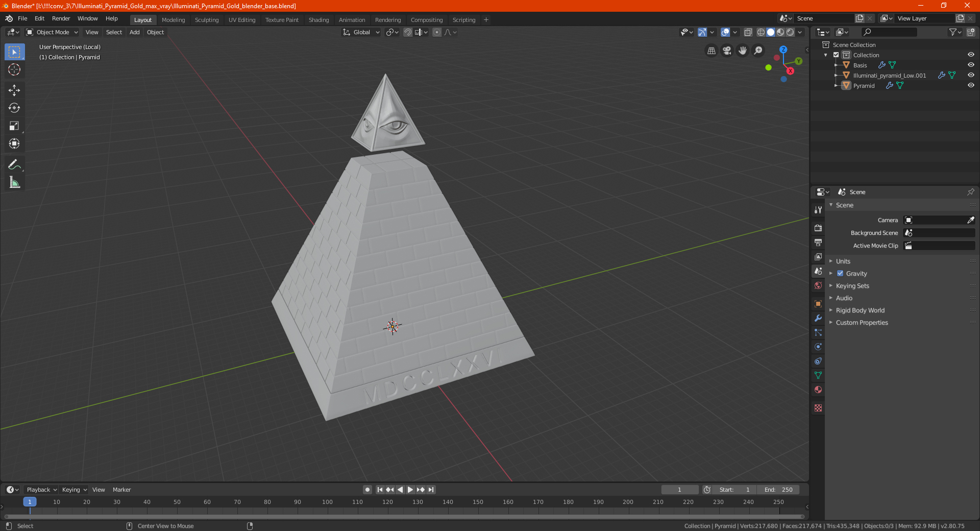Switch to Shading workspace tab

click(x=318, y=20)
